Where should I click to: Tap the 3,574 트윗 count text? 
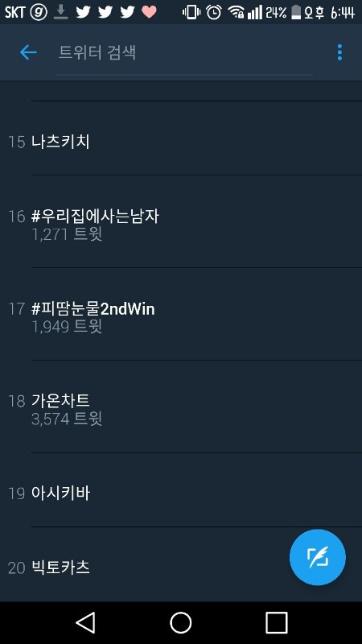click(67, 419)
